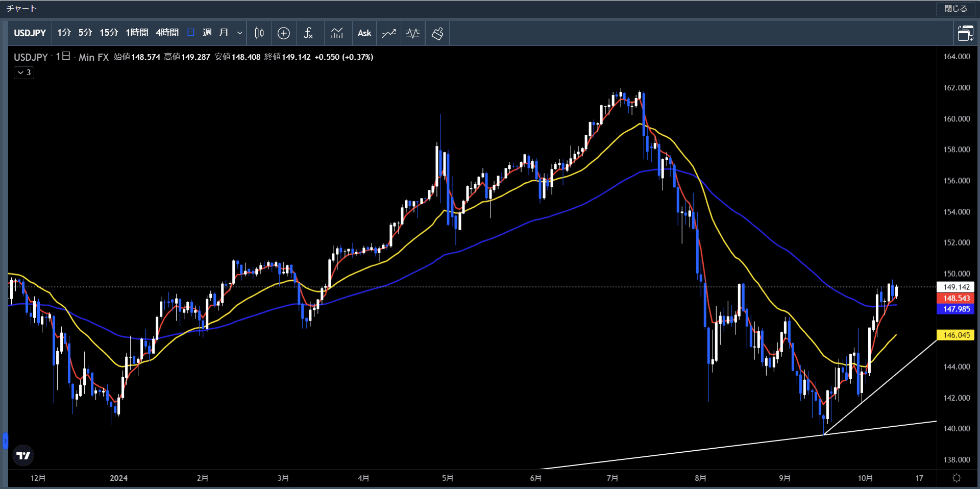Select the eraser drawing tool icon
Image resolution: width=980 pixels, height=489 pixels.
437,33
